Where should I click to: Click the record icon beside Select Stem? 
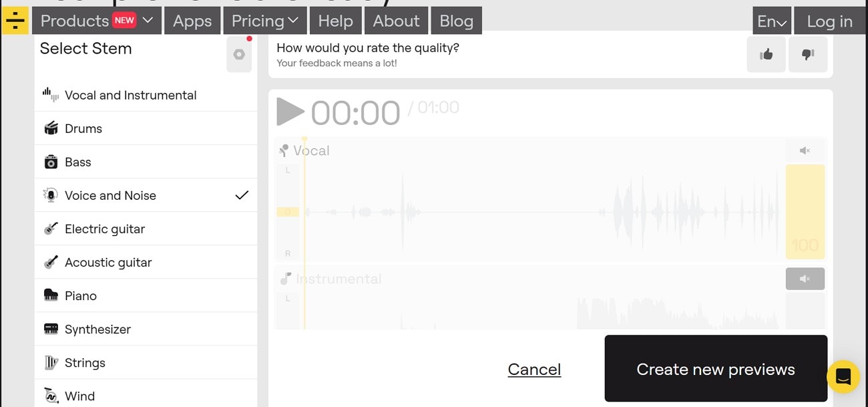pyautogui.click(x=239, y=55)
